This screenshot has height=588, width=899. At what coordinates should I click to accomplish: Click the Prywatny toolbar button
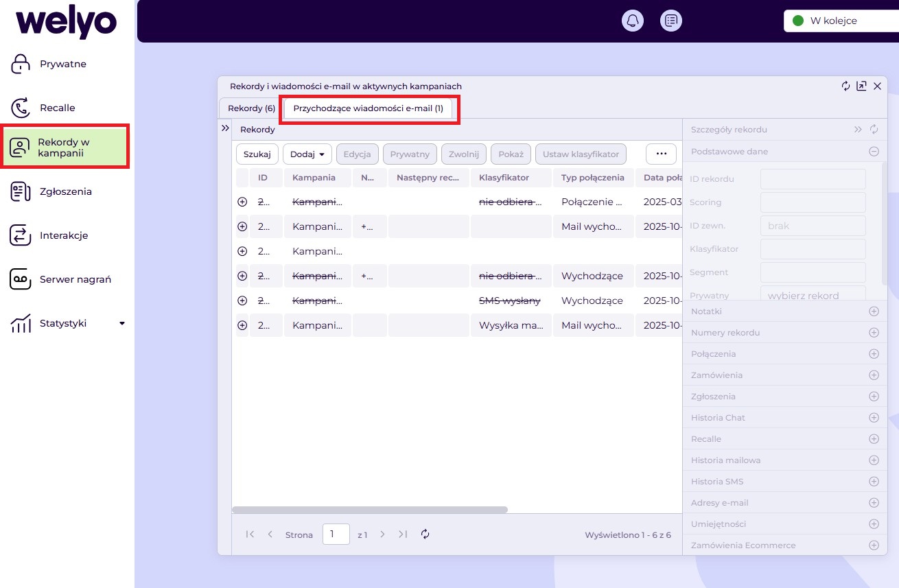coord(410,154)
